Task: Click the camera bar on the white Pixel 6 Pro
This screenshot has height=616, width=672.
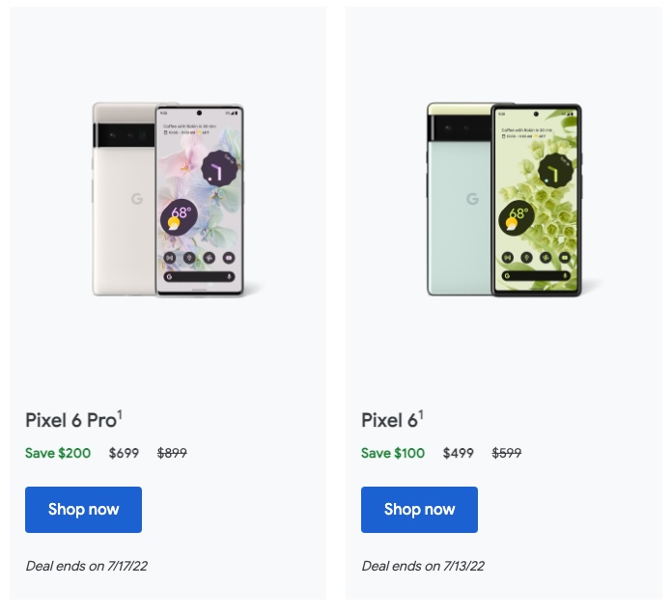Action: coord(124,134)
